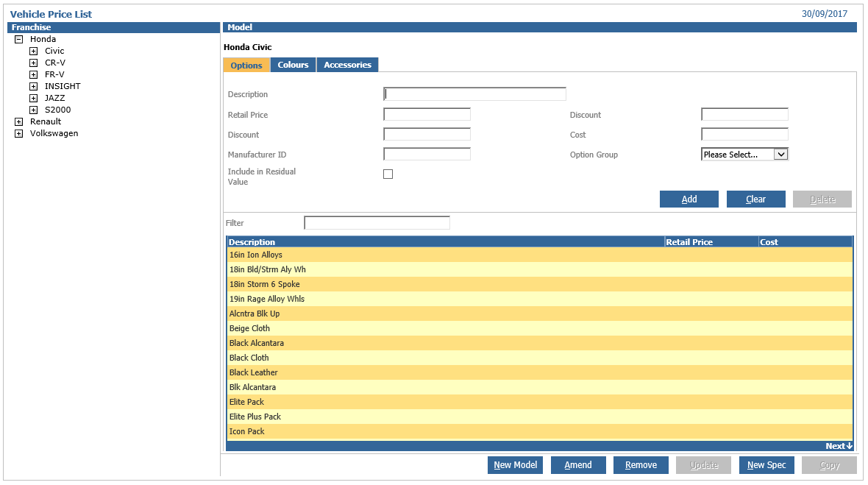Select the 16in Ion Alloys row

click(x=540, y=255)
